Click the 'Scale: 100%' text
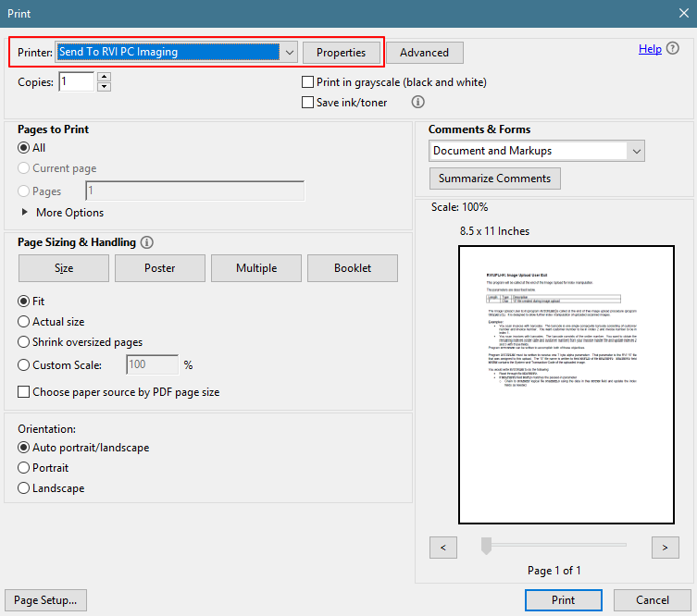The image size is (697, 616). click(460, 207)
